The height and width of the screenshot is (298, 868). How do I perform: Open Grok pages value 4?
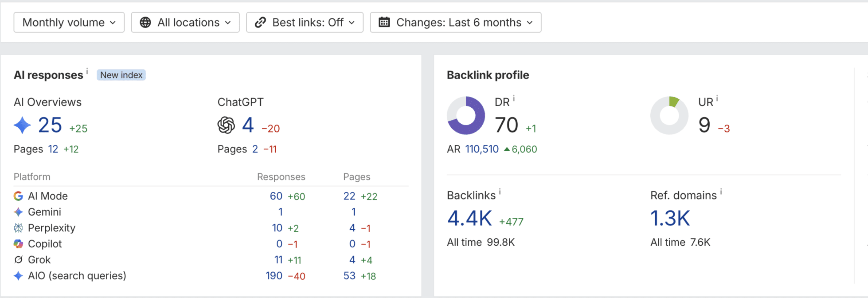(352, 260)
